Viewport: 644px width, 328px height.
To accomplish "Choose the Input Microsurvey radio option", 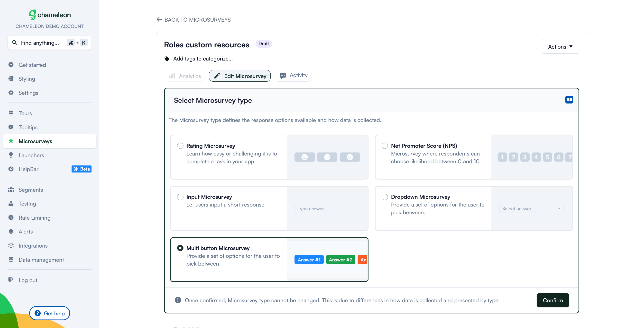I will [x=180, y=197].
